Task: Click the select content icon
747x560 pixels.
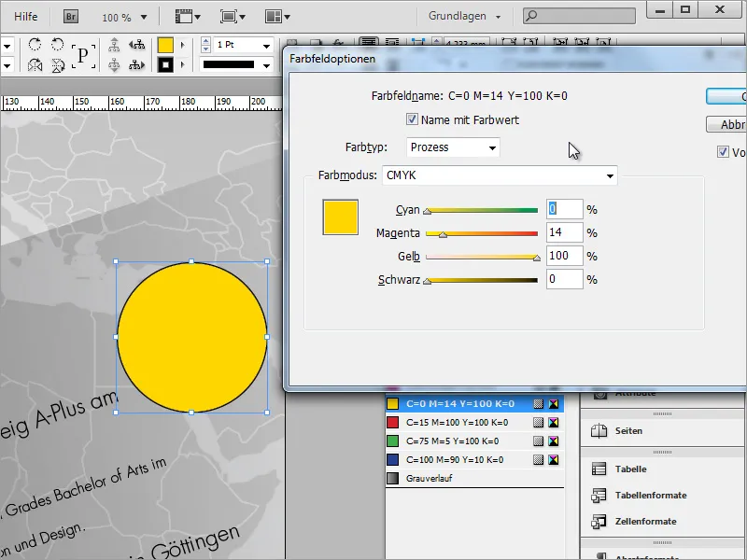Action: [x=114, y=64]
